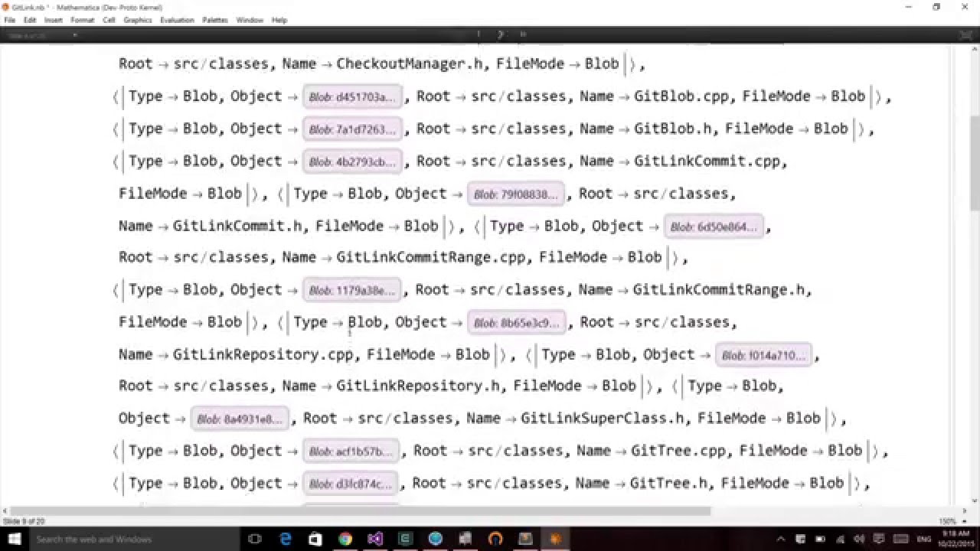Open the Graphics menu

[138, 20]
